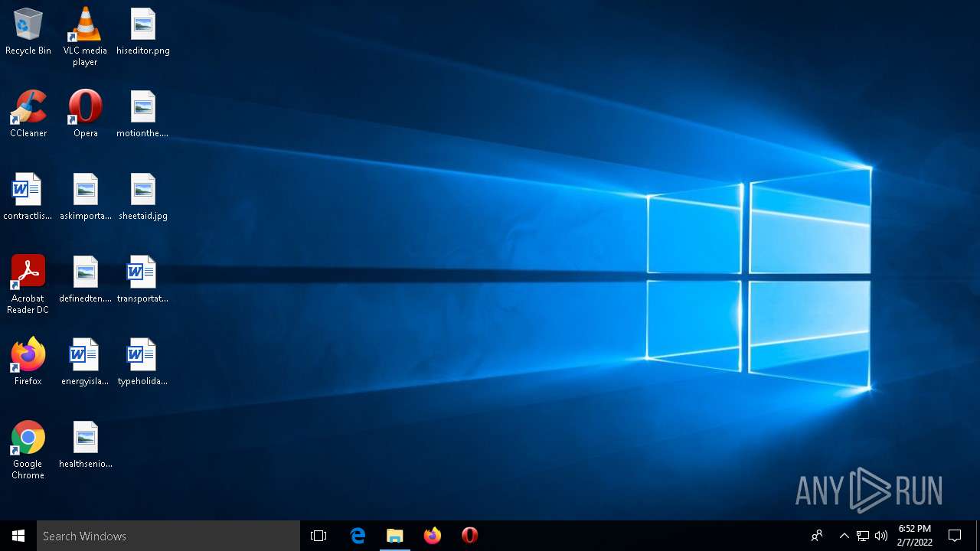Select the CCleaner desktop shortcut
Viewport: 980px width, 551px height.
click(x=28, y=115)
